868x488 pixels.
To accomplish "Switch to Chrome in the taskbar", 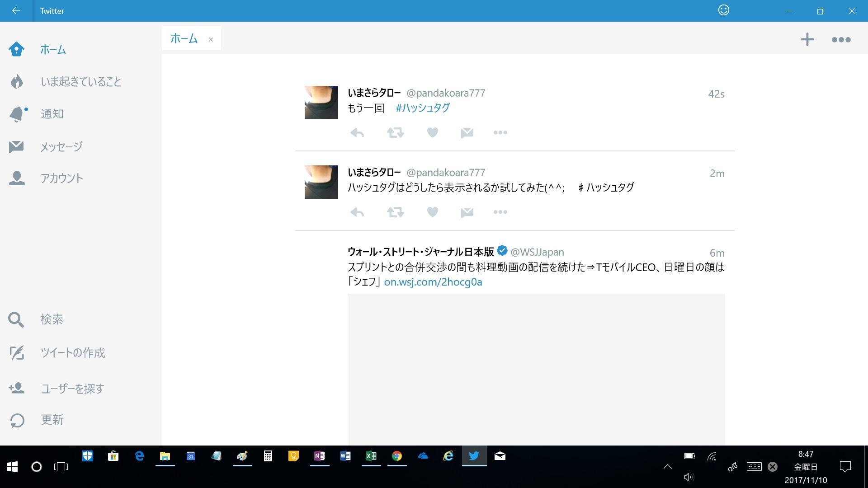I will pos(397,456).
